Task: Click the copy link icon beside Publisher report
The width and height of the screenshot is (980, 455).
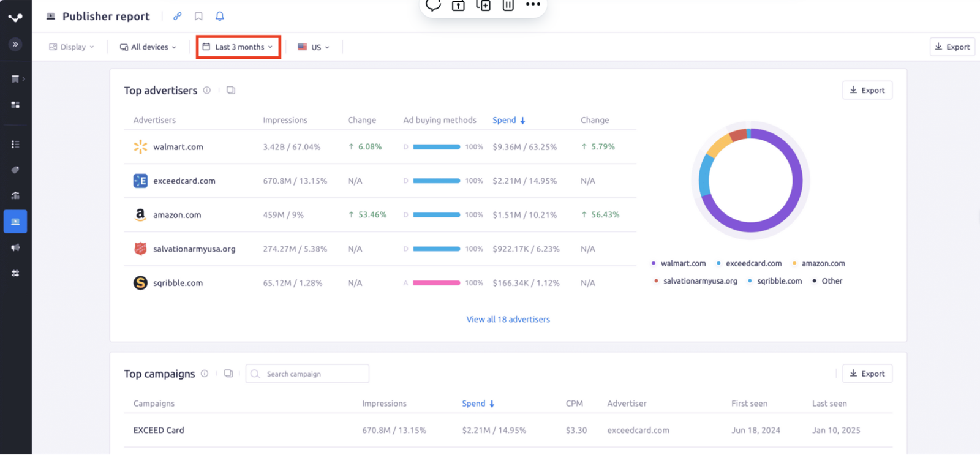Action: [x=177, y=17]
